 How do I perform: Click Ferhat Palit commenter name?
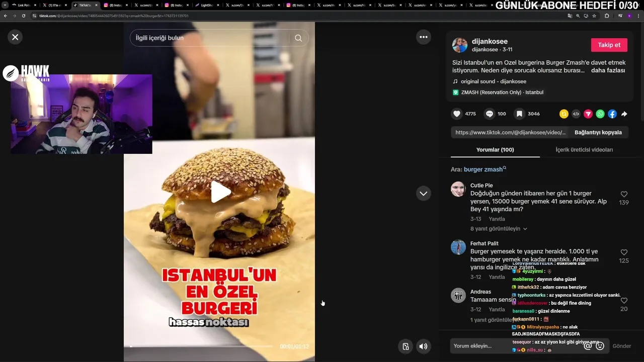[485, 243]
